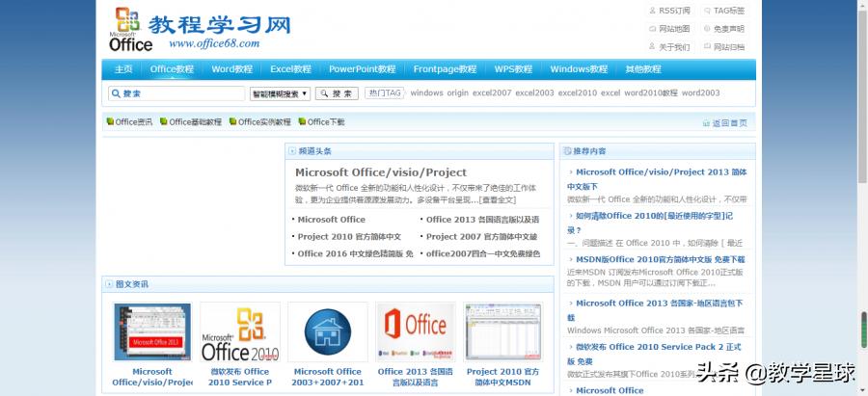This screenshot has height=396, width=868.
Task: Click the 返回首页 home icon
Action: tap(706, 122)
